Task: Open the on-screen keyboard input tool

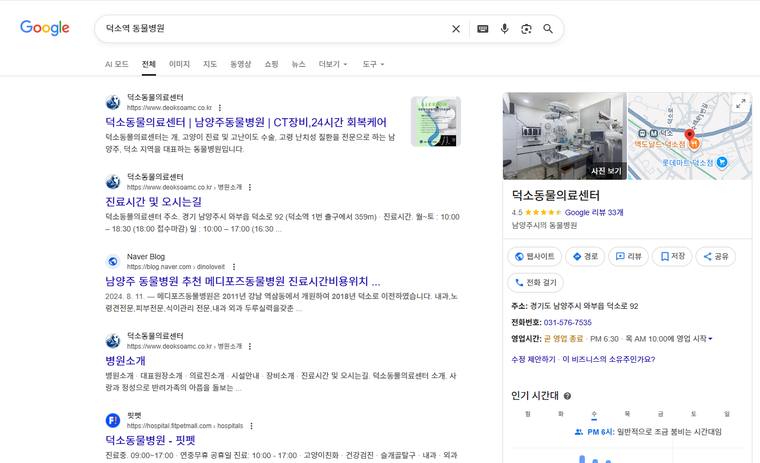Action: (x=483, y=29)
